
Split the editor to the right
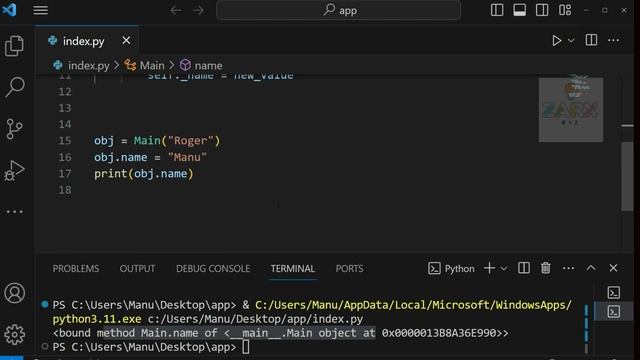point(591,40)
